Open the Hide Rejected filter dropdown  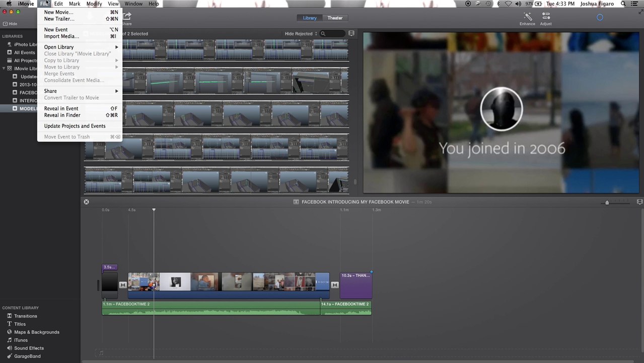[x=301, y=34]
